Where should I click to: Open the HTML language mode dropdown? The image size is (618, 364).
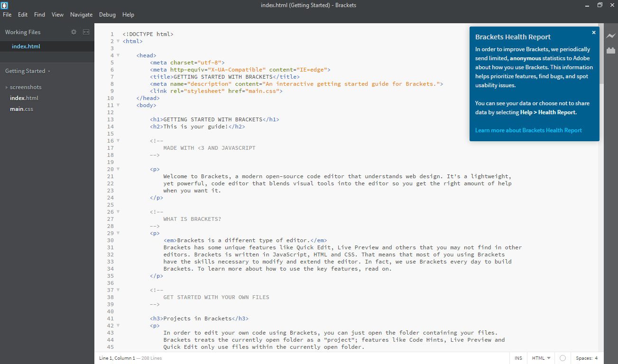coord(540,358)
